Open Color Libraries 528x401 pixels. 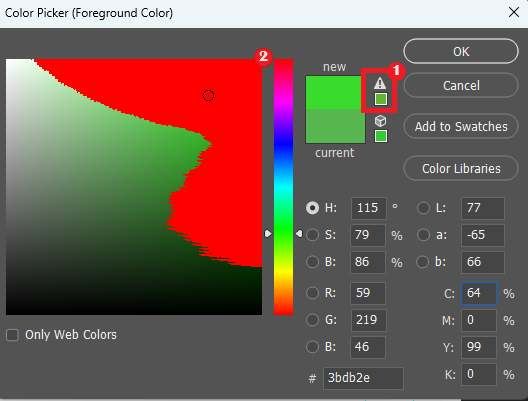[x=461, y=168]
